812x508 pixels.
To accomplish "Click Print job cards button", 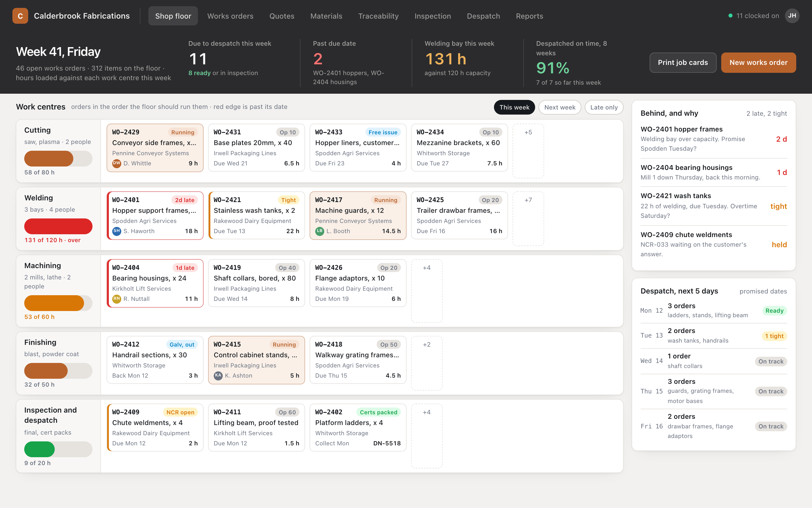I will click(x=683, y=62).
